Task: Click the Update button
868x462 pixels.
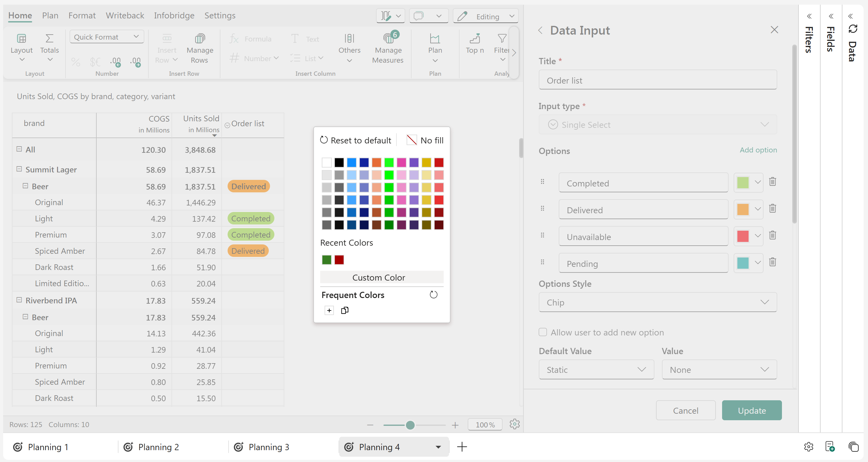Action: tap(751, 411)
